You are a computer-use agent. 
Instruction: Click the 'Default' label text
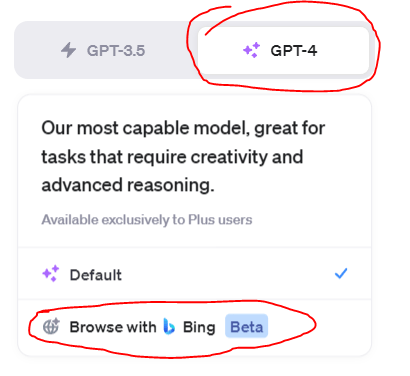[x=96, y=275]
